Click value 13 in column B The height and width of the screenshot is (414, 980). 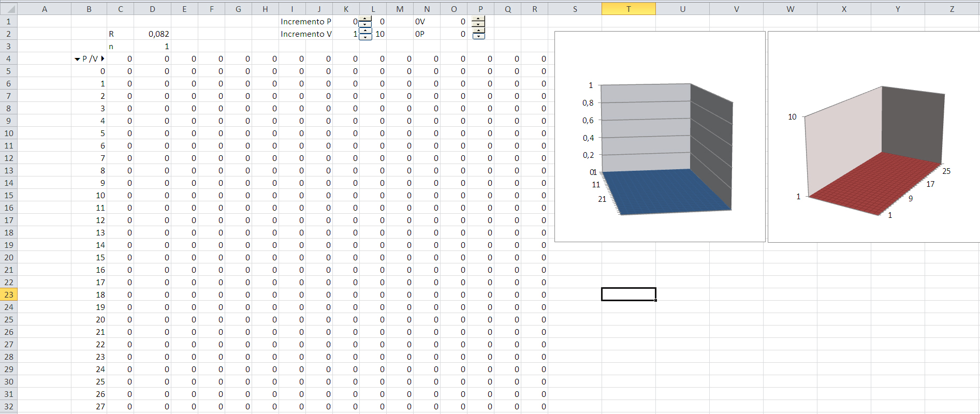(x=89, y=232)
